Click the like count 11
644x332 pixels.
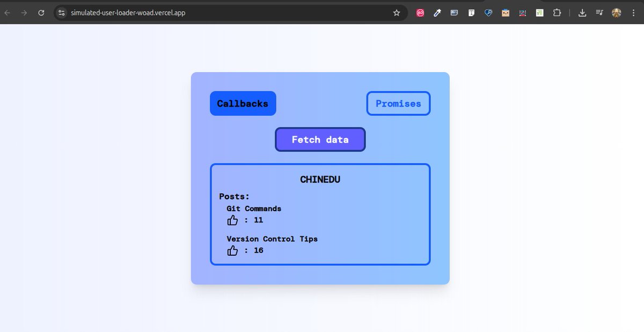(258, 220)
